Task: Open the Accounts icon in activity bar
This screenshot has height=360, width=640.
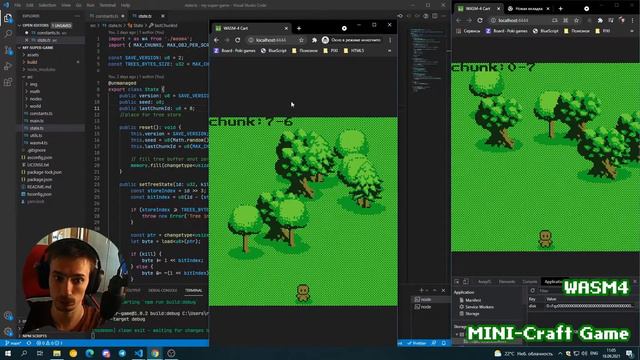Action: click(x=8, y=316)
